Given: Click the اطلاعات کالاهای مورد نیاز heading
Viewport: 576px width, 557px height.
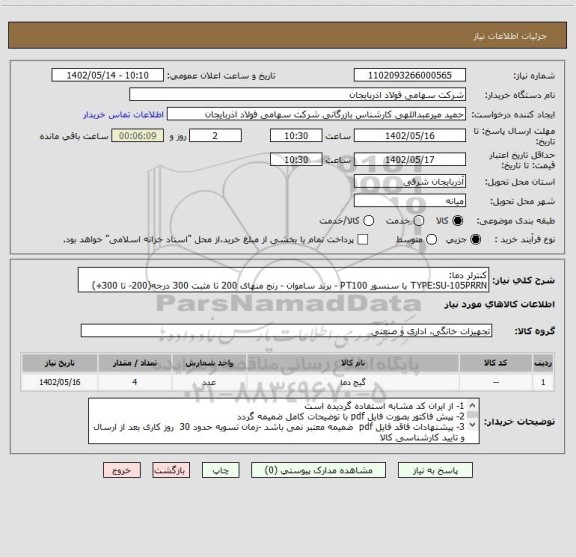Looking at the screenshot, I should [x=500, y=305].
